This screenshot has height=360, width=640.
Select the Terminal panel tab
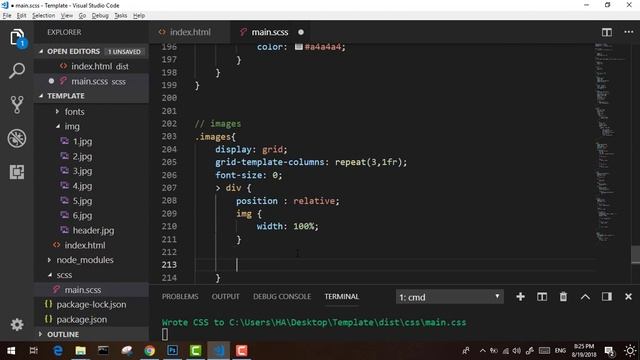pyautogui.click(x=342, y=297)
